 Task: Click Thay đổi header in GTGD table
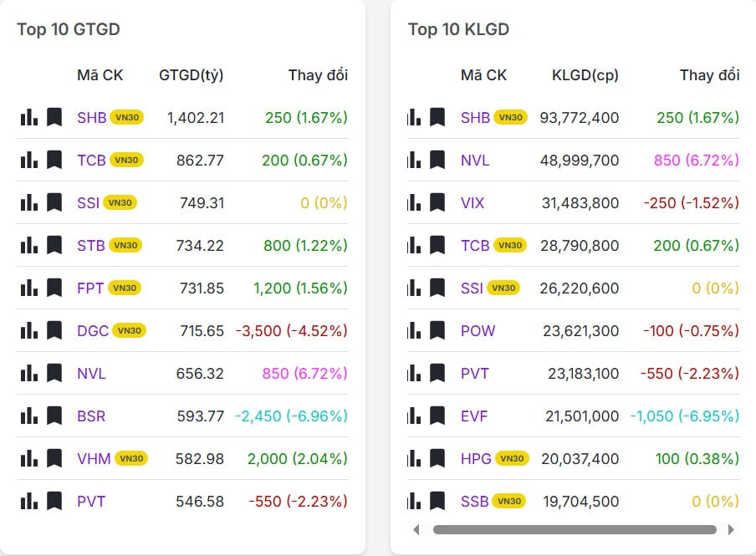click(x=318, y=75)
